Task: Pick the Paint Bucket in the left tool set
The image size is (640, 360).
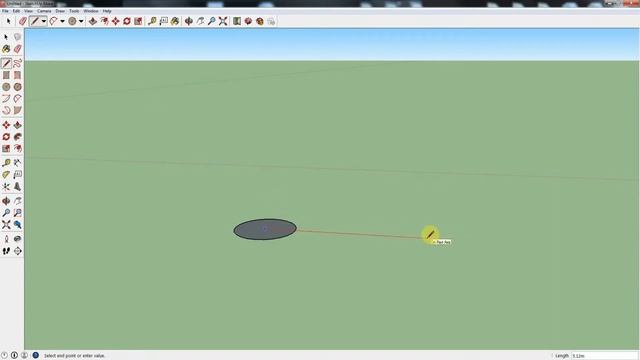Action: coord(6,49)
